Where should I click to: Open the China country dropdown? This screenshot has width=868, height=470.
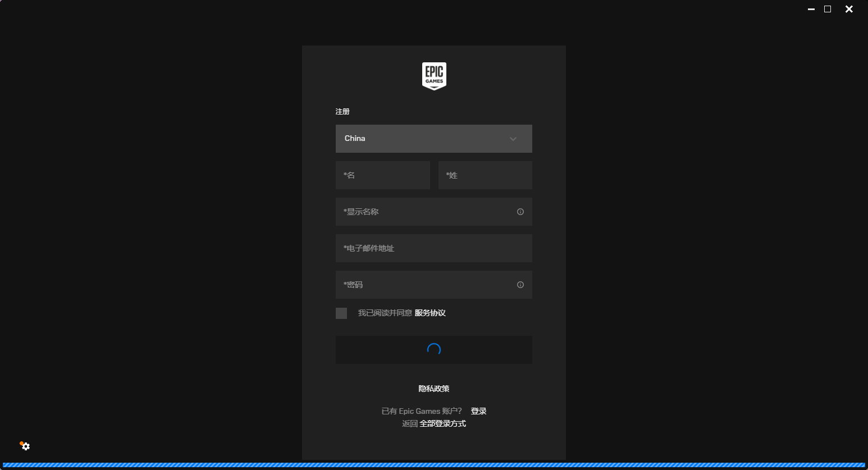(x=433, y=139)
